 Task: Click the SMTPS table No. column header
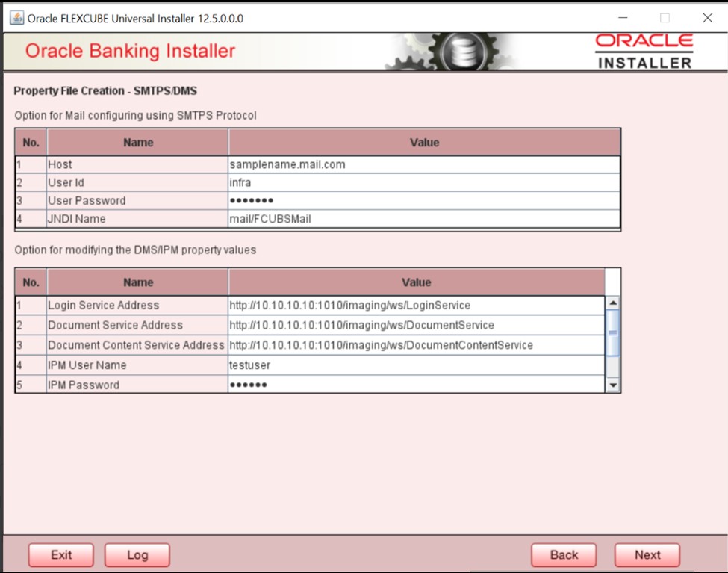tap(31, 143)
